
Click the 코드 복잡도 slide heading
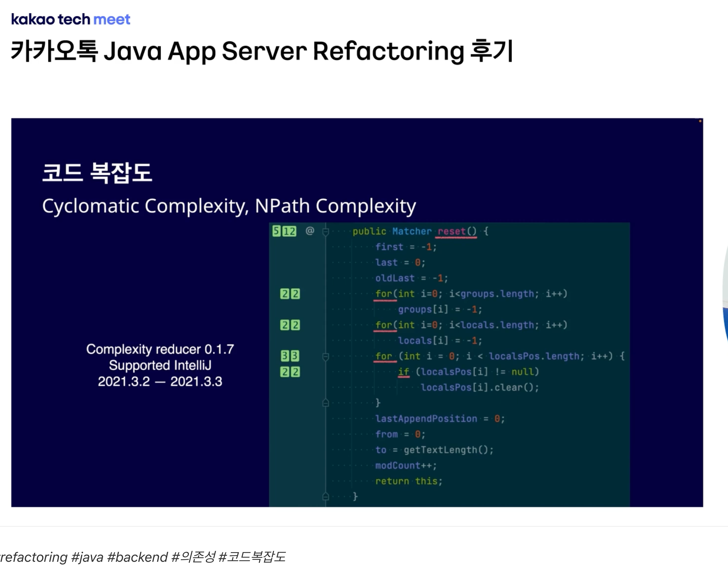coord(97,172)
